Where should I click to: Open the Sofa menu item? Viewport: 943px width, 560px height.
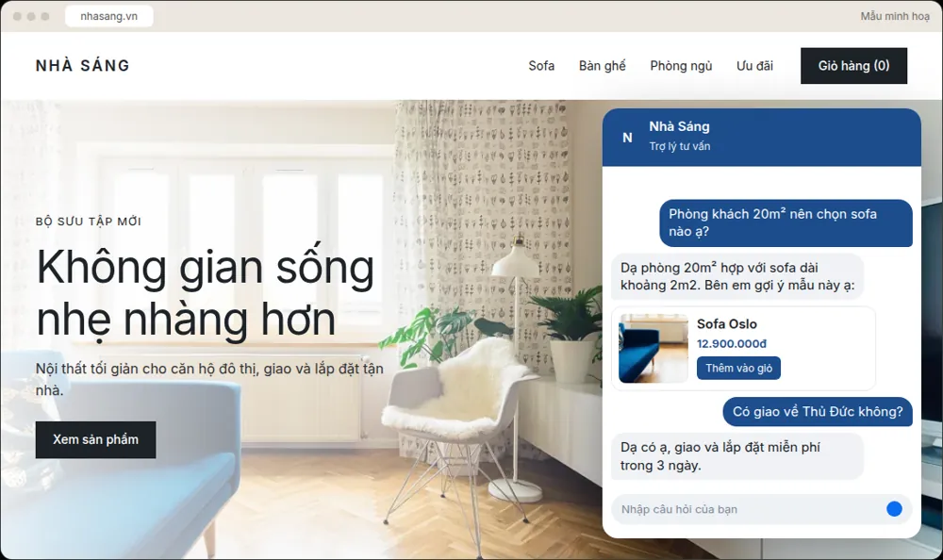pos(541,66)
